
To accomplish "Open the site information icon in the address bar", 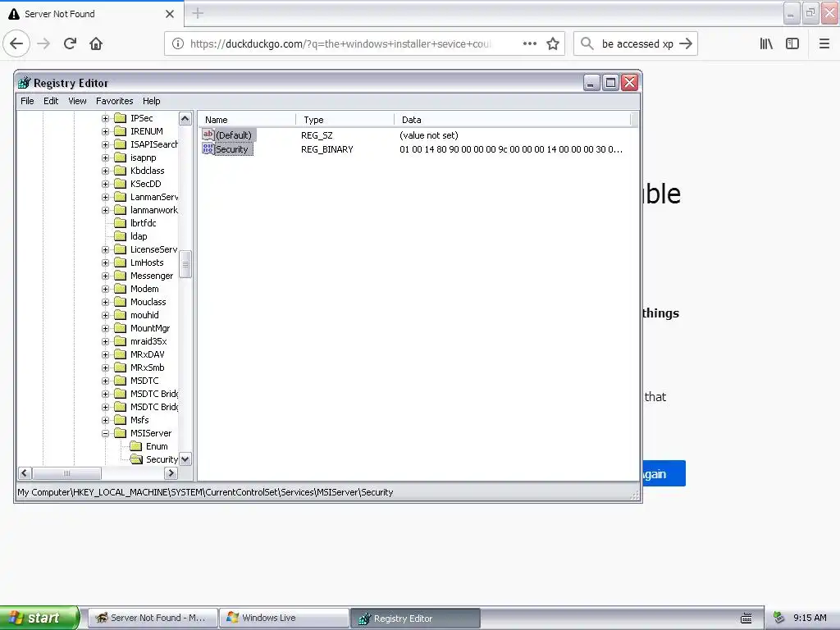I will coord(178,43).
